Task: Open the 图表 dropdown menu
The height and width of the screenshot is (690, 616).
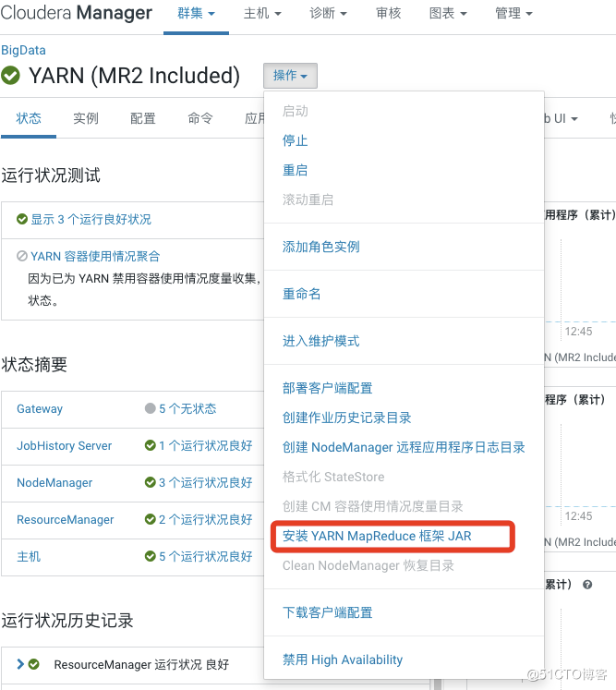Action: pyautogui.click(x=448, y=14)
